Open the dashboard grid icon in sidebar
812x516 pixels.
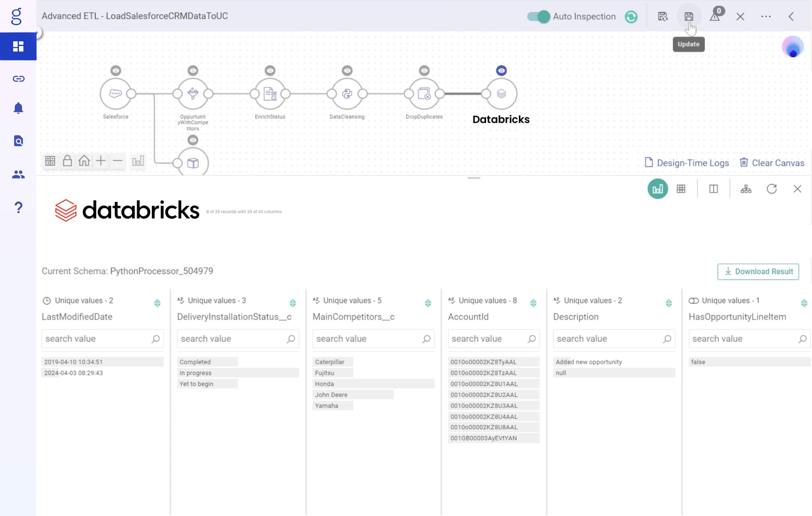pos(18,46)
